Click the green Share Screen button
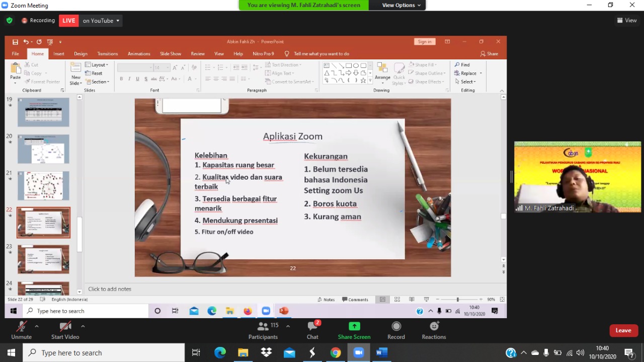644x362 pixels. point(354,330)
